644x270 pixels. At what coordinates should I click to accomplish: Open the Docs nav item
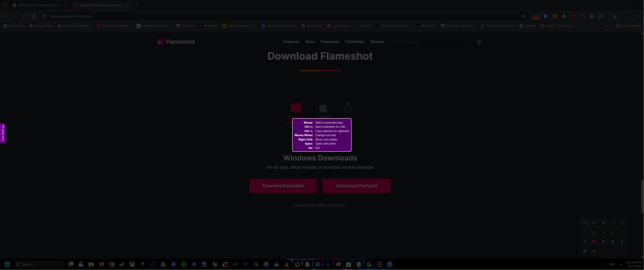point(310,42)
